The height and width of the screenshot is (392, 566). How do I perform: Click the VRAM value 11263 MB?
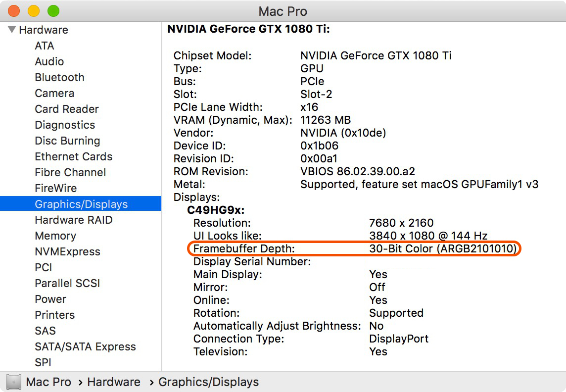click(326, 120)
